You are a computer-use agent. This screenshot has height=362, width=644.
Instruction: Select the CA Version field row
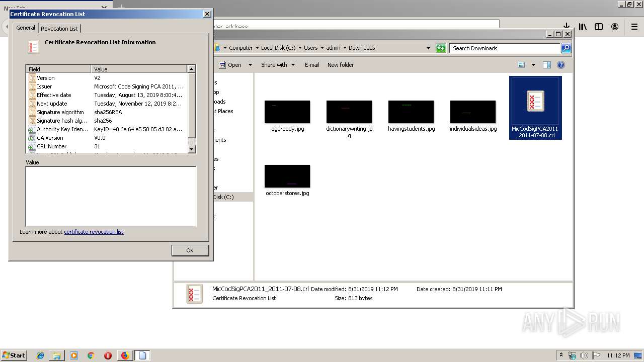[107, 138]
